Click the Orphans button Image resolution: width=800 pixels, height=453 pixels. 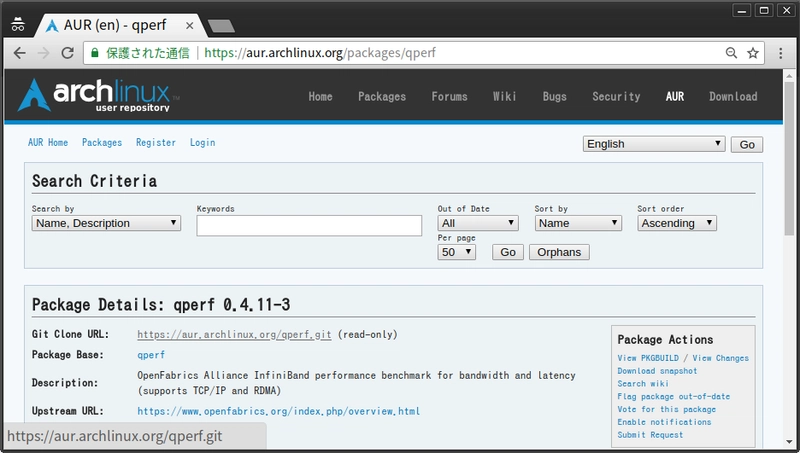point(559,252)
